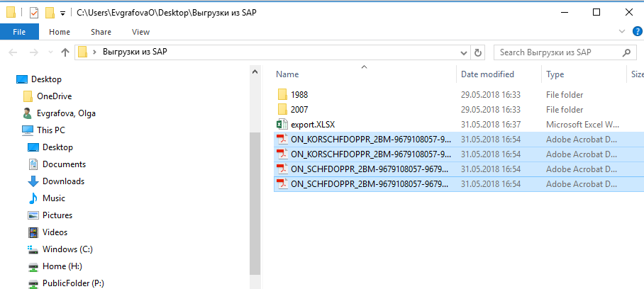
Task: Sort files by Date modified column
Action: coord(487,74)
